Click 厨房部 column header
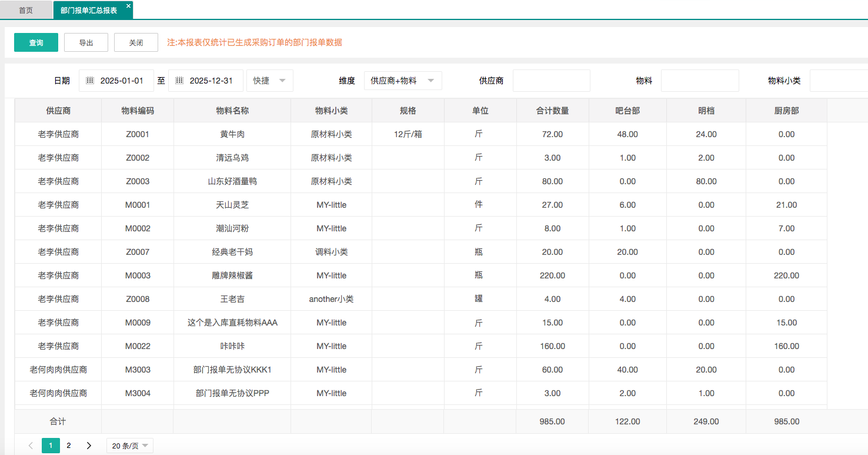This screenshot has height=455, width=868. [x=786, y=111]
